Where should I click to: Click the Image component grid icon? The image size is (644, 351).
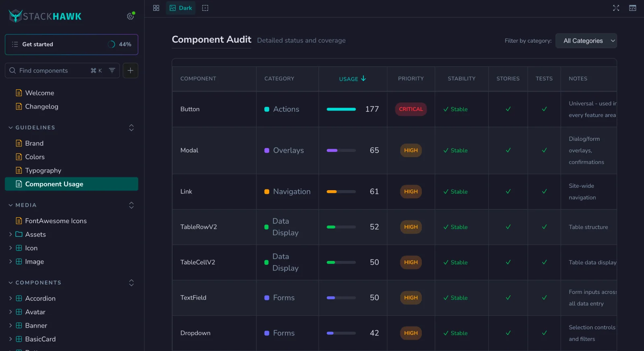pyautogui.click(x=19, y=262)
